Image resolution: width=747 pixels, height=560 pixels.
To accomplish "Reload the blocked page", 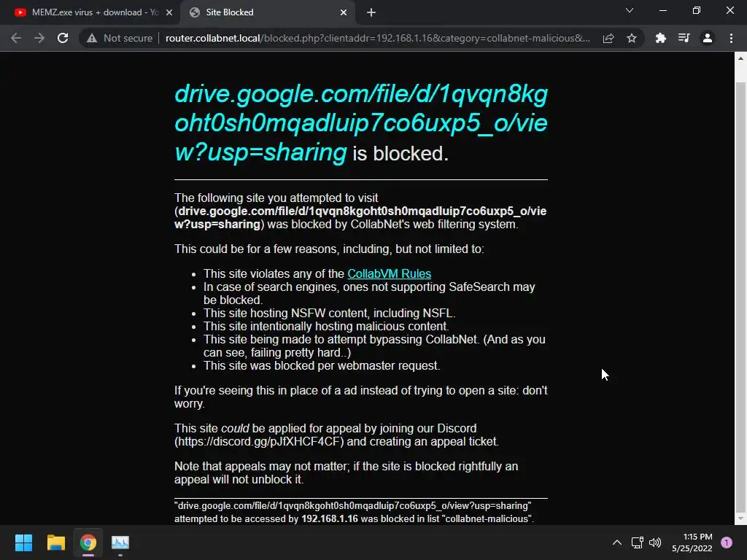I will pos(63,38).
